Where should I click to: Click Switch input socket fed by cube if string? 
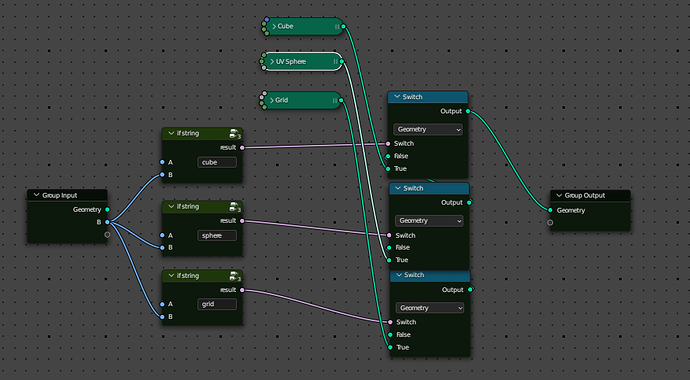(x=388, y=143)
